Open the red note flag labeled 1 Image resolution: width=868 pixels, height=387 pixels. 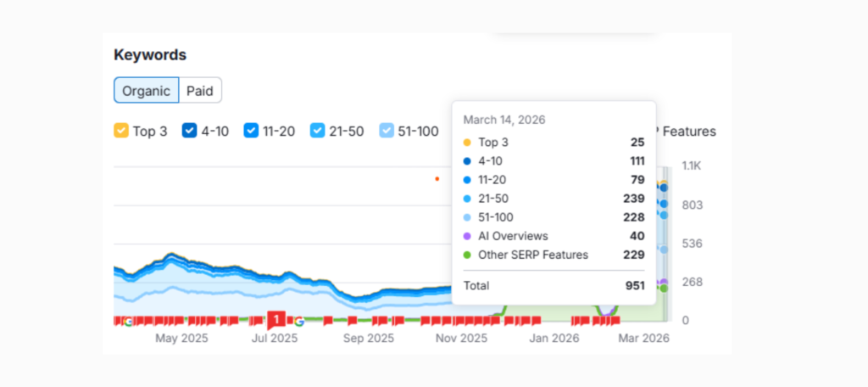tap(276, 319)
